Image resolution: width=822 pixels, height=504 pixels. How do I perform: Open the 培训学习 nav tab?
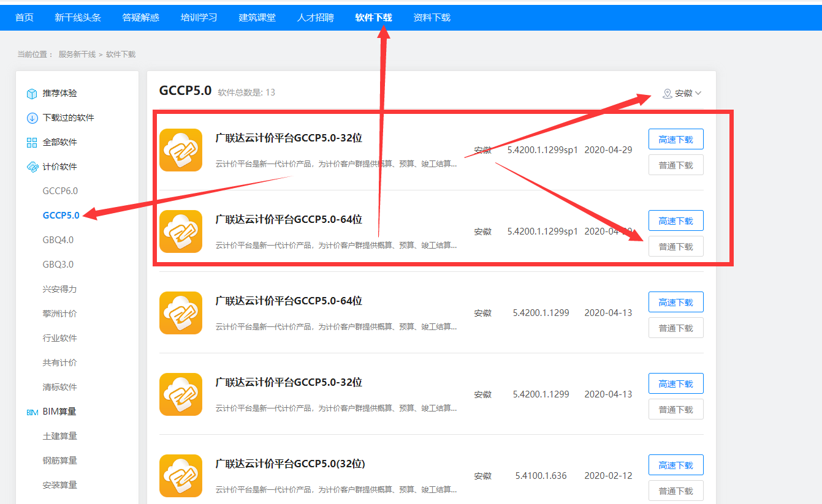(x=199, y=18)
